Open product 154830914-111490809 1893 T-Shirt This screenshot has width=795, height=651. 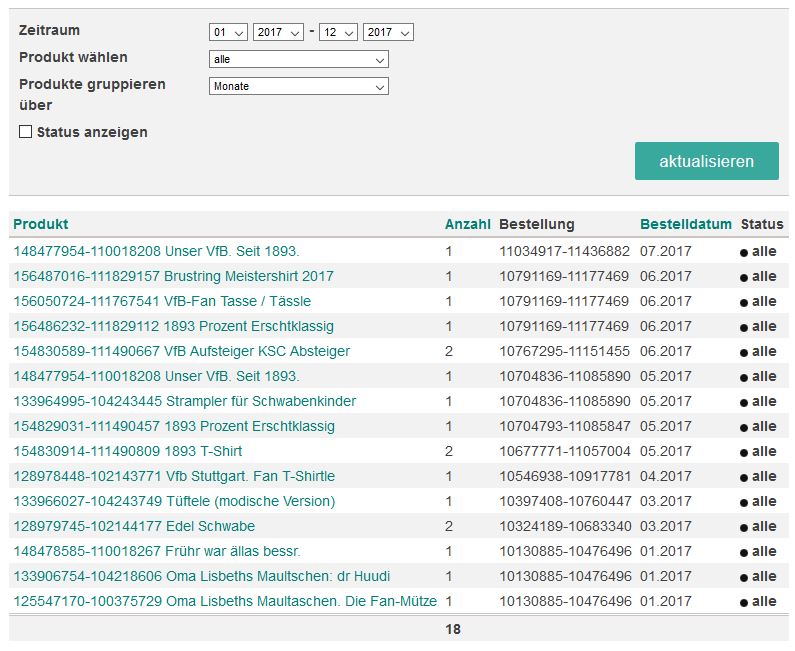coord(128,451)
